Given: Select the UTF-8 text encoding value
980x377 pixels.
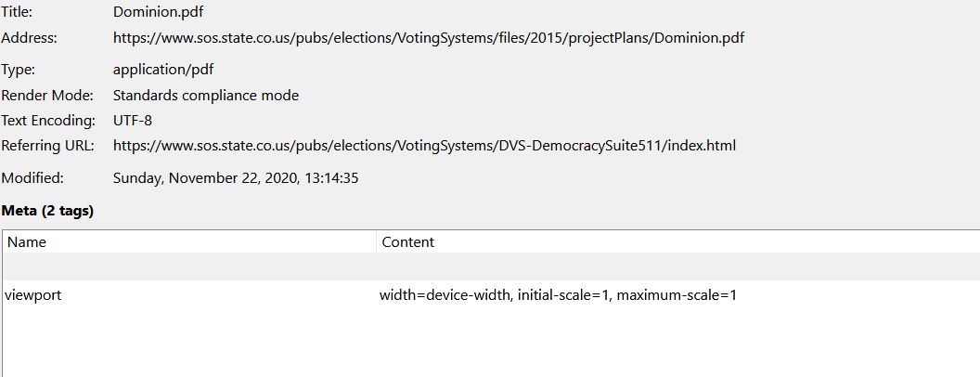Looking at the screenshot, I should click(133, 120).
